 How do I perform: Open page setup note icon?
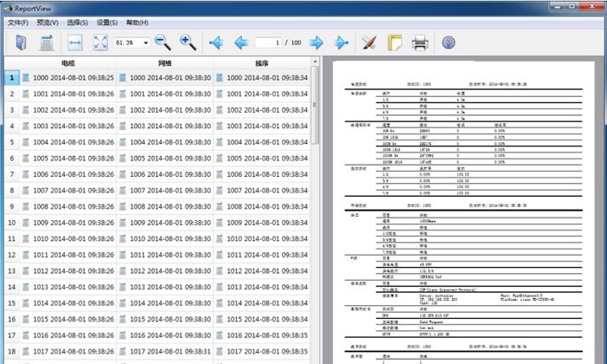pos(395,42)
